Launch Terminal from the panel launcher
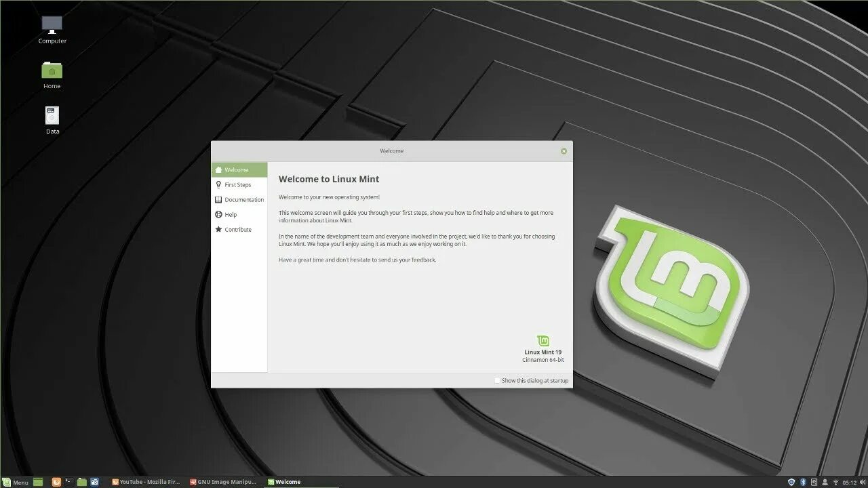The image size is (868, 488). tap(68, 482)
